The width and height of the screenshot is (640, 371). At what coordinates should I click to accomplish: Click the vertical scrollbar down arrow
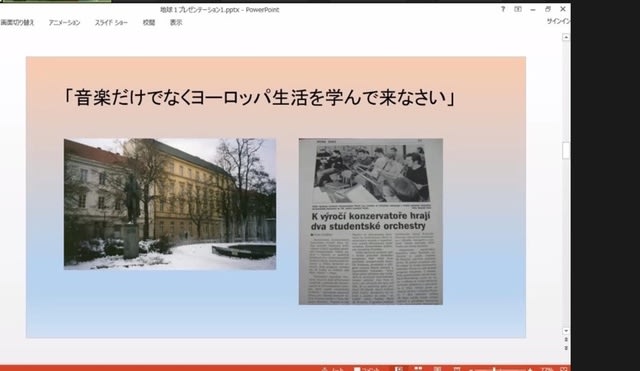(x=566, y=331)
